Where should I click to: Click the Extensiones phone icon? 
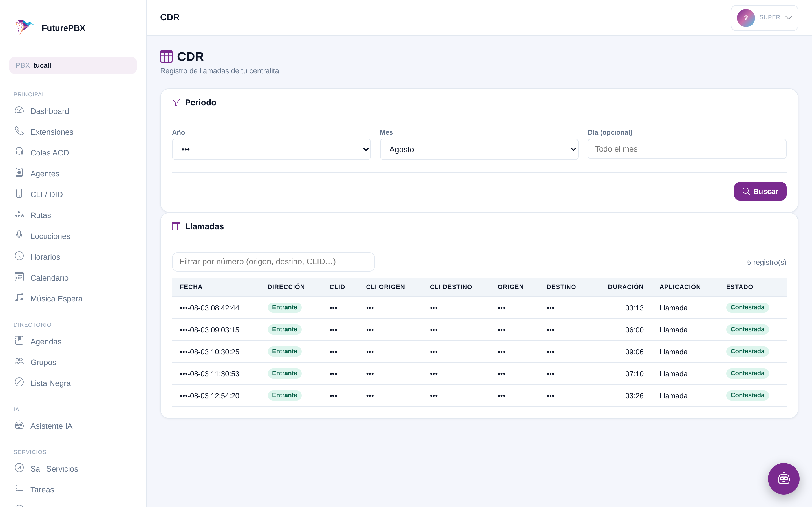19,131
